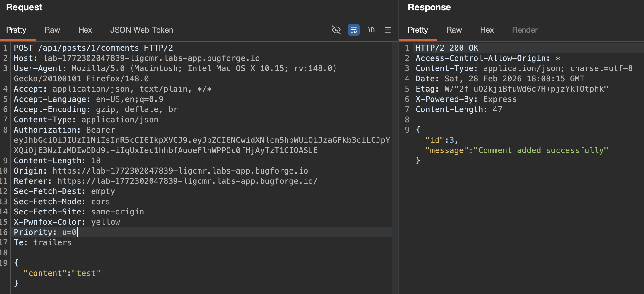This screenshot has height=294, width=644.
Task: Click the POST /api/posts/1/comments request line
Action: 93,48
